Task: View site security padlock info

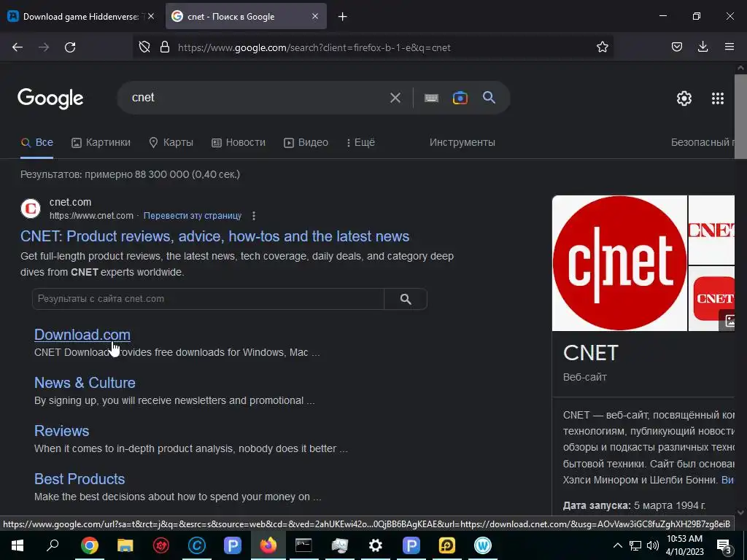Action: tap(165, 47)
